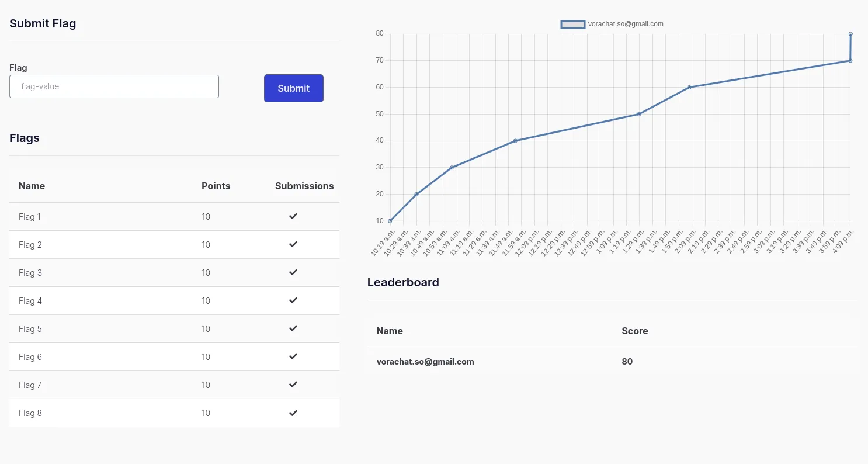
Task: Select the checkmark beside Flag 5
Action: (x=293, y=328)
